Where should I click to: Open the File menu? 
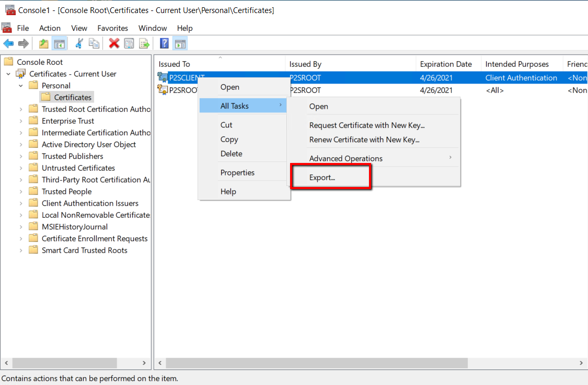[x=23, y=28]
